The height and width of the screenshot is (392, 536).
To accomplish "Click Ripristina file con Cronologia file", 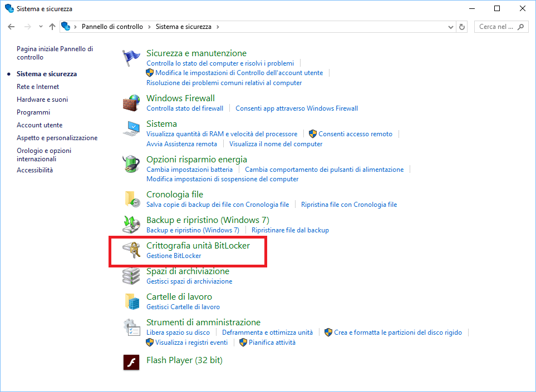I will (x=348, y=205).
